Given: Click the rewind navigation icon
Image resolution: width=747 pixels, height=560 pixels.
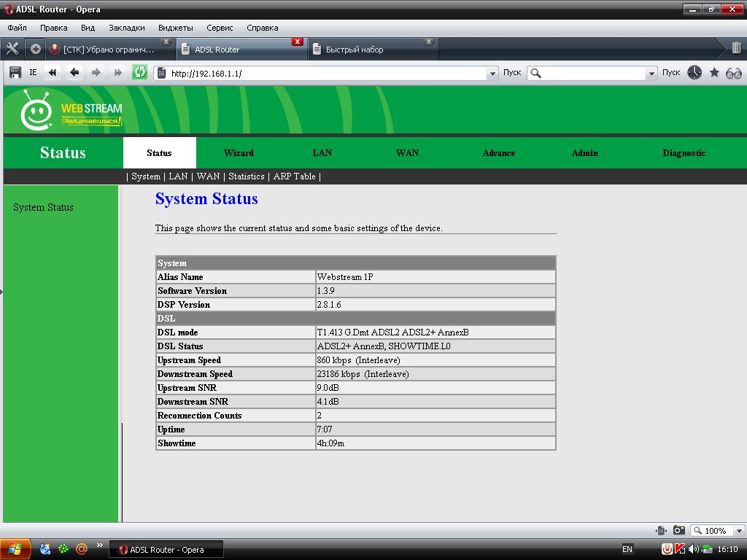Looking at the screenshot, I should (52, 72).
